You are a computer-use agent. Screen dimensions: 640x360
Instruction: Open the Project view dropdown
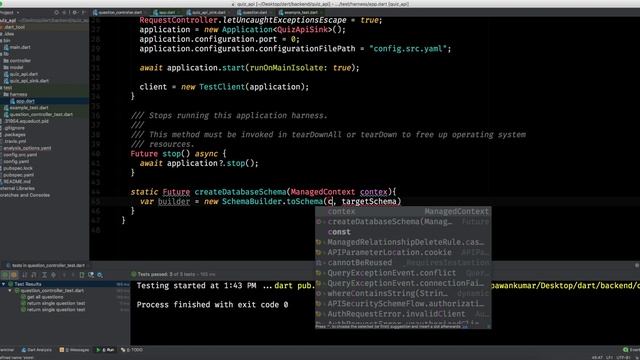[x=10, y=13]
